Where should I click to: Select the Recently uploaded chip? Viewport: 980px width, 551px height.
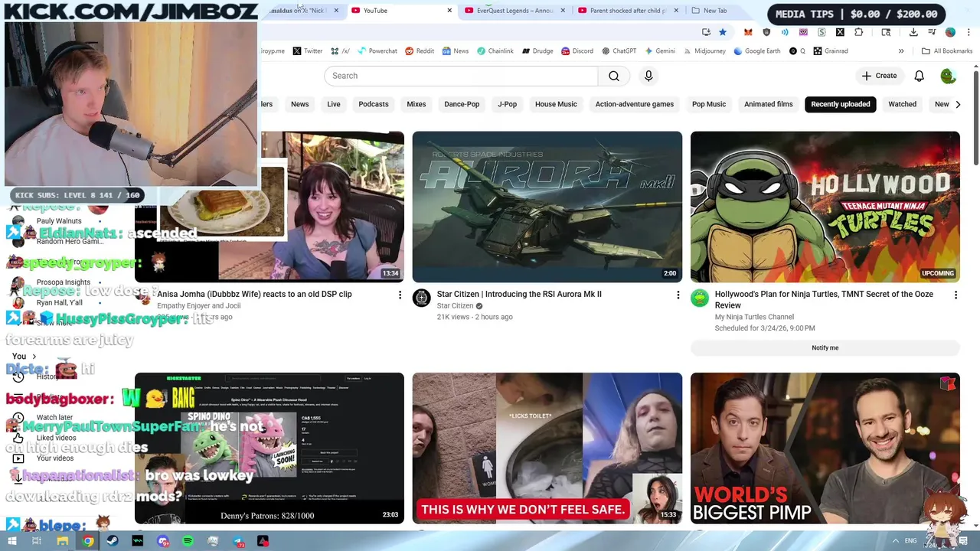click(x=841, y=104)
